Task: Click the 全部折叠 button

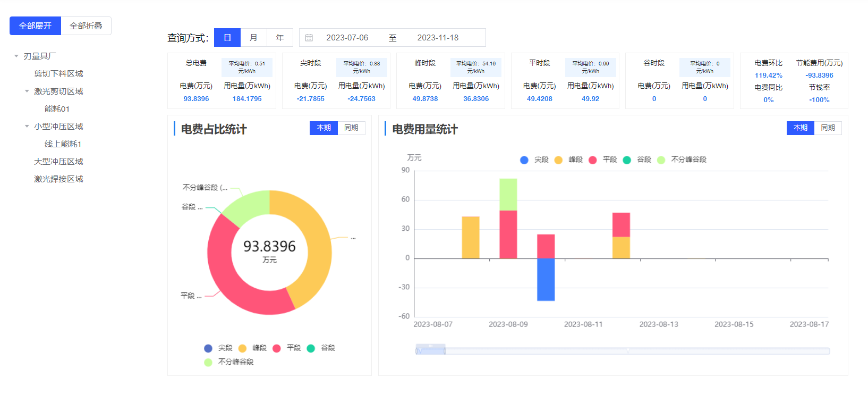Action: pyautogui.click(x=86, y=26)
